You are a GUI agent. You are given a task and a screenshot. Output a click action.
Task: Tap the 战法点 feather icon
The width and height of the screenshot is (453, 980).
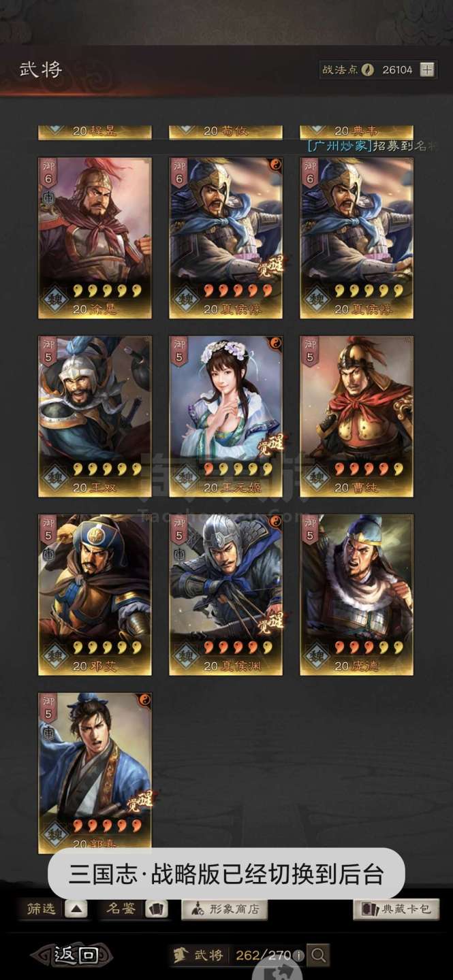[x=368, y=69]
